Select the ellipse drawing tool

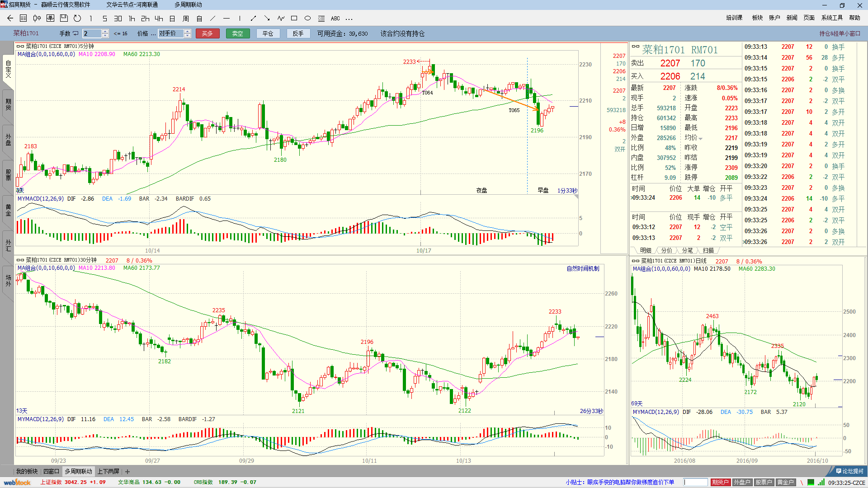[x=307, y=19]
